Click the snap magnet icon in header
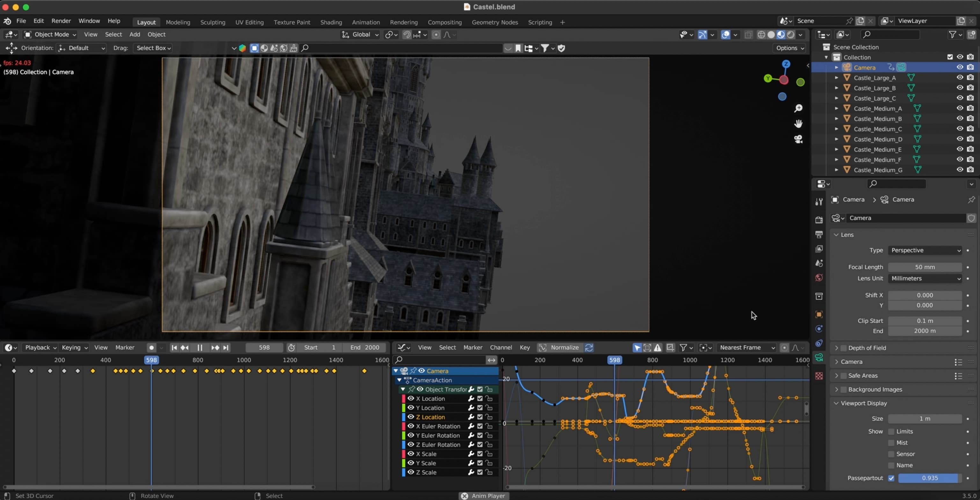The image size is (980, 500). point(407,35)
